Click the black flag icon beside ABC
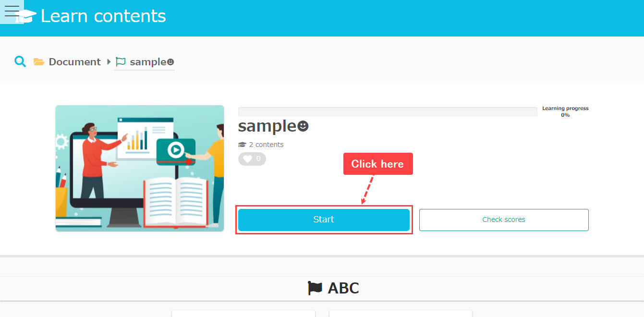 point(315,288)
